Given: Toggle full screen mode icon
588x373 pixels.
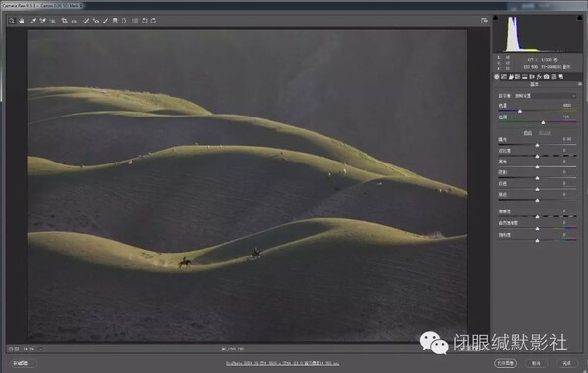Looking at the screenshot, I should coord(484,21).
